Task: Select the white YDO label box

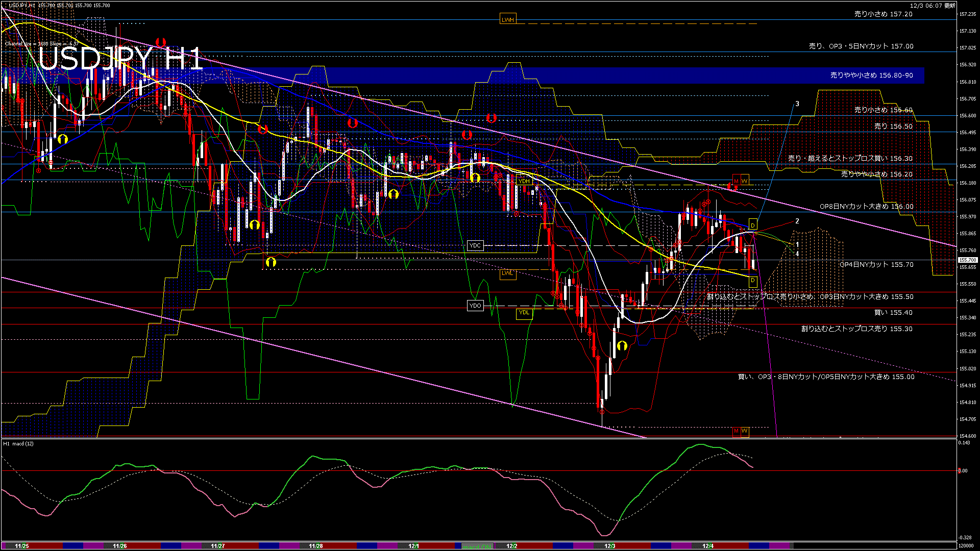Action: point(475,306)
